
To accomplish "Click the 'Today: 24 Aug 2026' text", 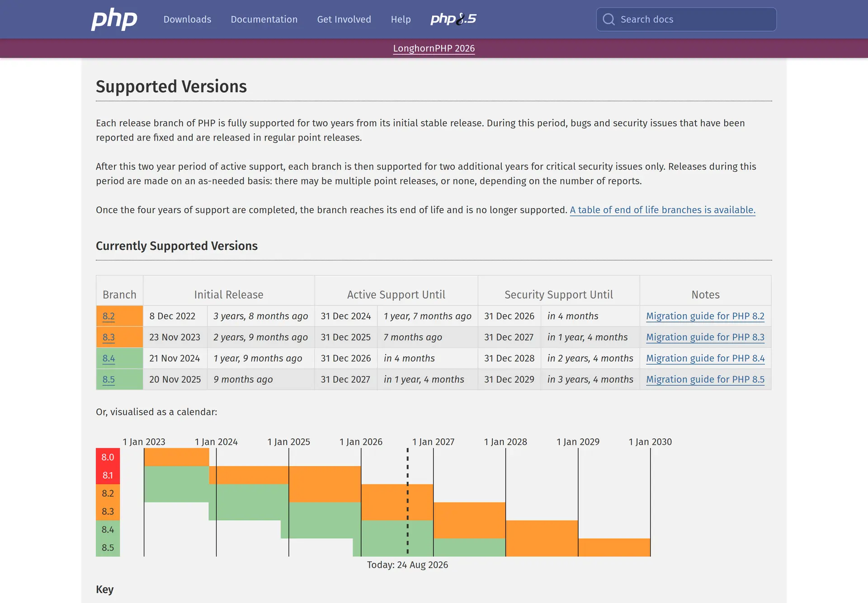I will point(407,565).
